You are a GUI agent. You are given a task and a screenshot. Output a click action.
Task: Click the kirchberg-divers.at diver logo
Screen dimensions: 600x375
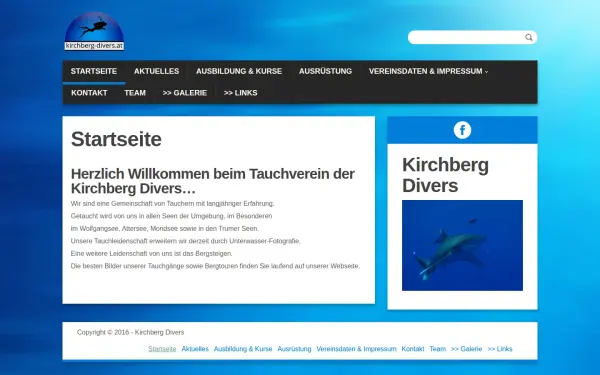click(94, 31)
